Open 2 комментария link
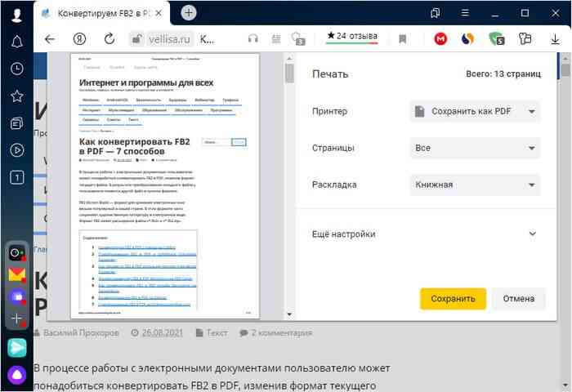The width and height of the screenshot is (572, 392). pyautogui.click(x=281, y=333)
